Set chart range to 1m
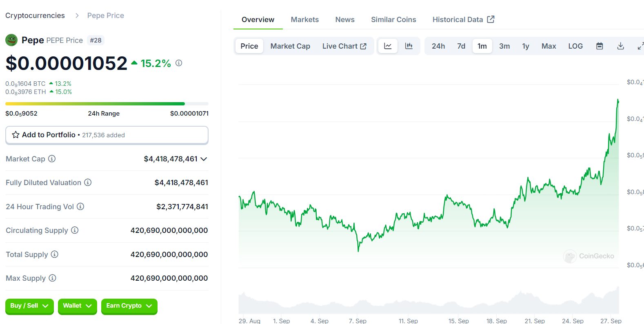The image size is (644, 324). coord(482,46)
